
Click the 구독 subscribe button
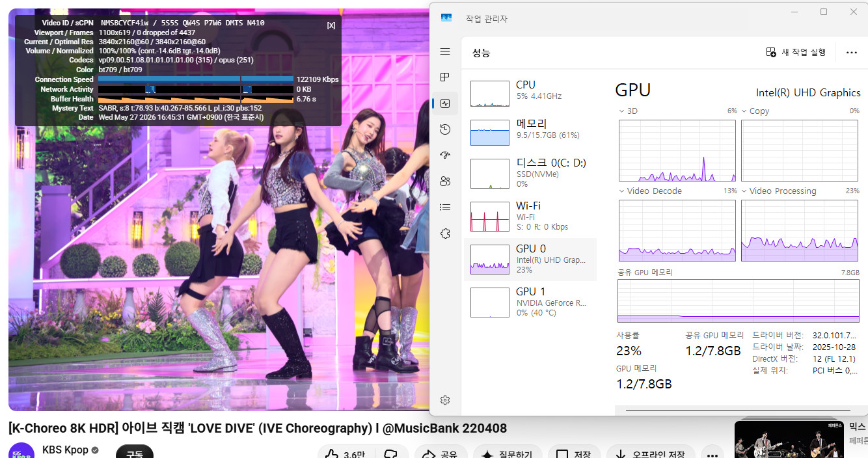[135, 452]
